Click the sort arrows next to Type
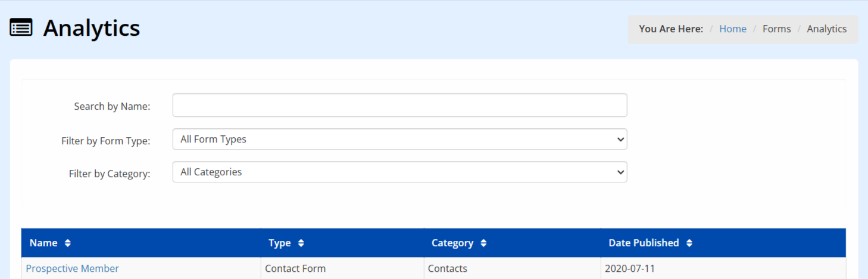868x279 pixels. click(301, 243)
